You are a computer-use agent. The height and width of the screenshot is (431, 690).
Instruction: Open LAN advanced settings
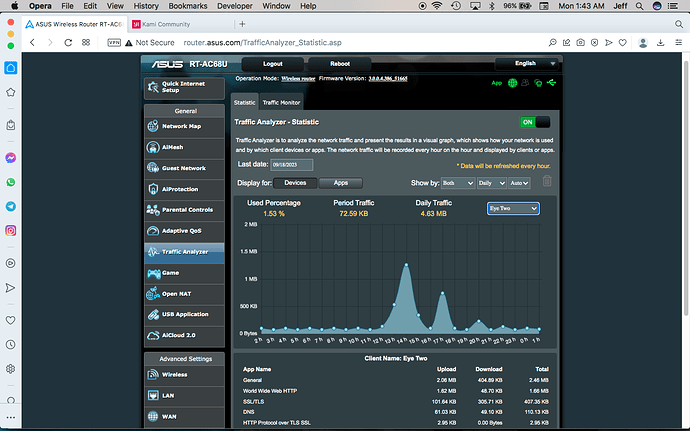tap(184, 395)
